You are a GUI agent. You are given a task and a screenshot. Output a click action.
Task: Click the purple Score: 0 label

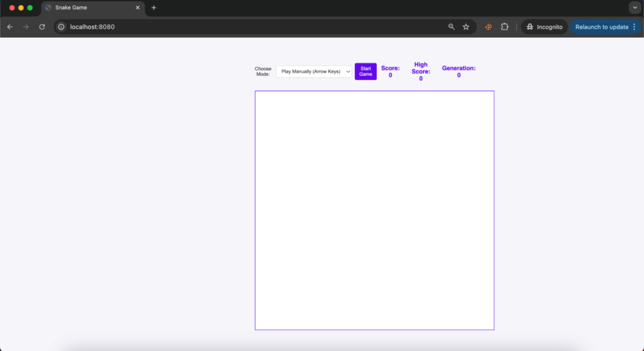click(x=391, y=72)
